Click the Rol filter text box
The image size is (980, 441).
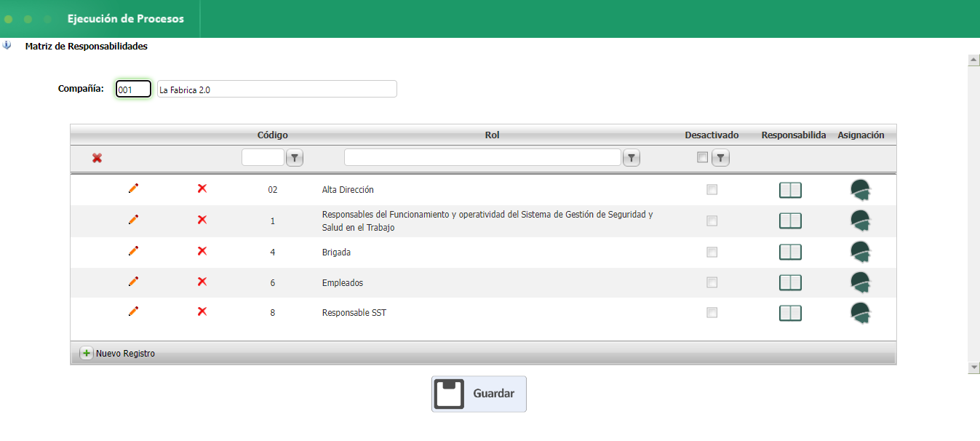[482, 158]
